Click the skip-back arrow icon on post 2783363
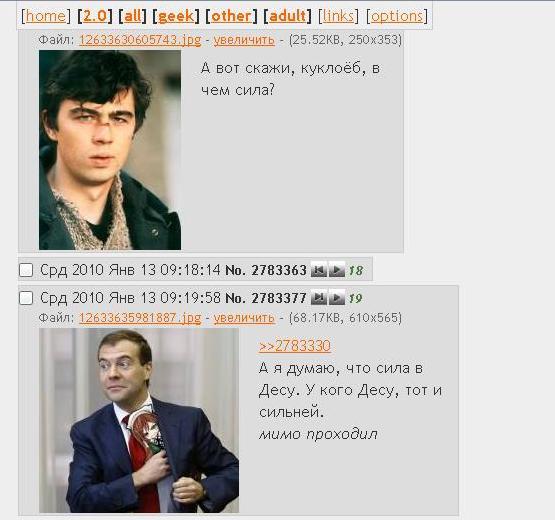 (319, 270)
